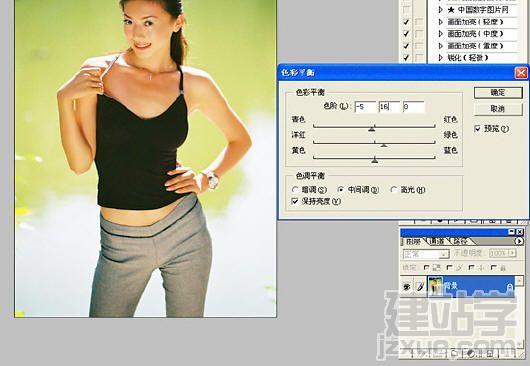Toggle the 保持亮度 preserve luminosity checkbox
Viewport: 530px width, 366px height.
(x=295, y=201)
